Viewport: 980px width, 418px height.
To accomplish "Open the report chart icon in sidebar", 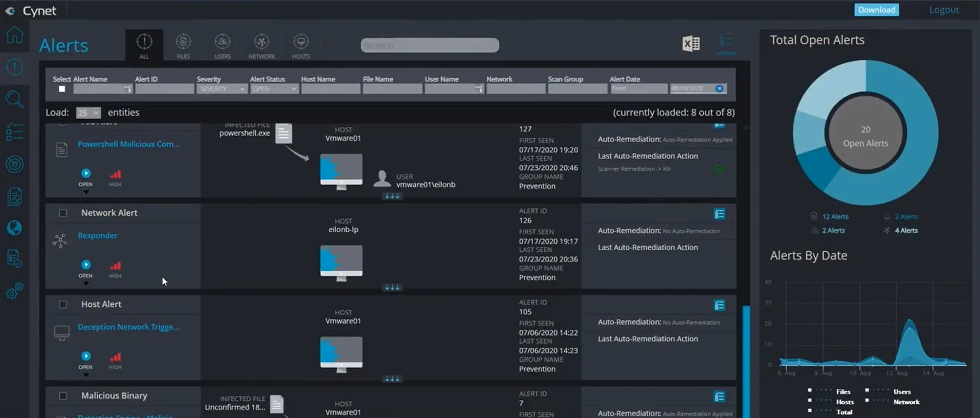I will coord(14,196).
